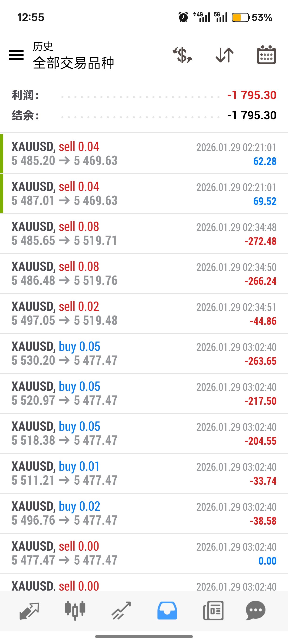Open the 全部交易品种 symbol filter
The height and width of the screenshot is (644, 288).
pos(73,62)
